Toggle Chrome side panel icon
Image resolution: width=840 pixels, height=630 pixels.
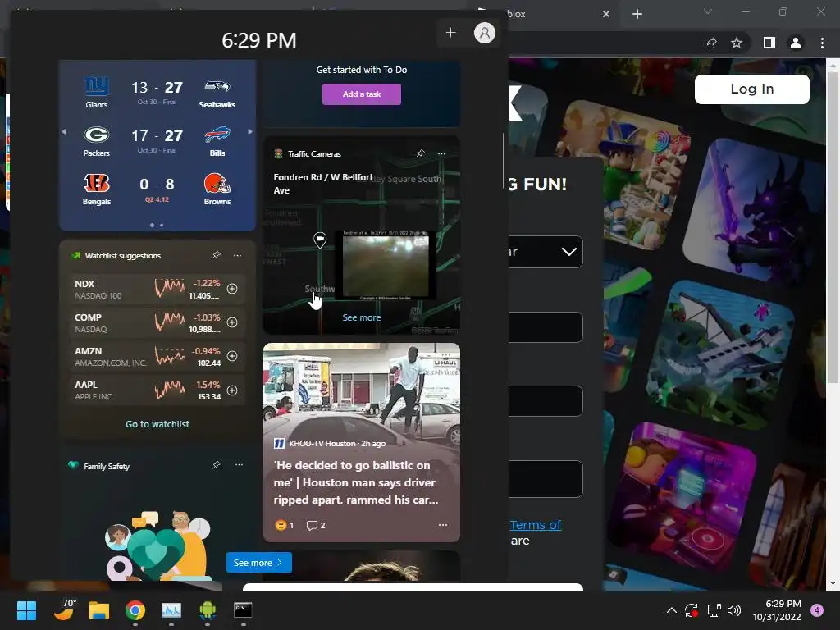[769, 43]
